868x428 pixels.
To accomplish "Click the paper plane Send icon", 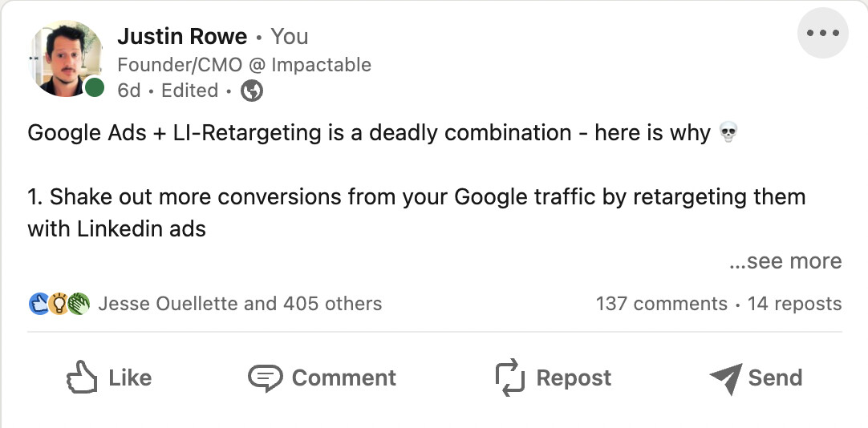I will [x=726, y=378].
